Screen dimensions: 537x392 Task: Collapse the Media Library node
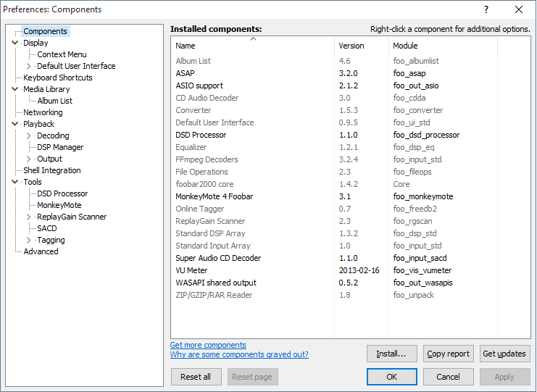(14, 89)
